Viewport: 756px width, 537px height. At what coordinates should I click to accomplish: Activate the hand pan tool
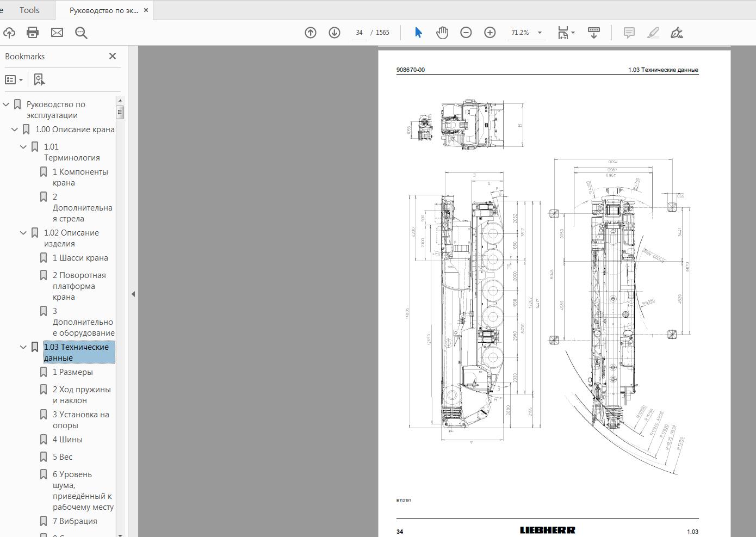(442, 33)
